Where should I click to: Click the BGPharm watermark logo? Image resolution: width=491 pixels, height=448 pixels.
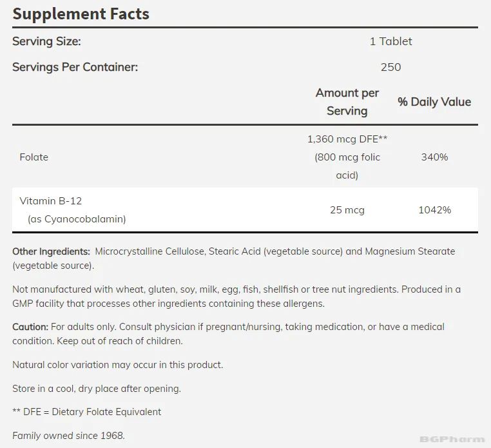click(x=452, y=439)
